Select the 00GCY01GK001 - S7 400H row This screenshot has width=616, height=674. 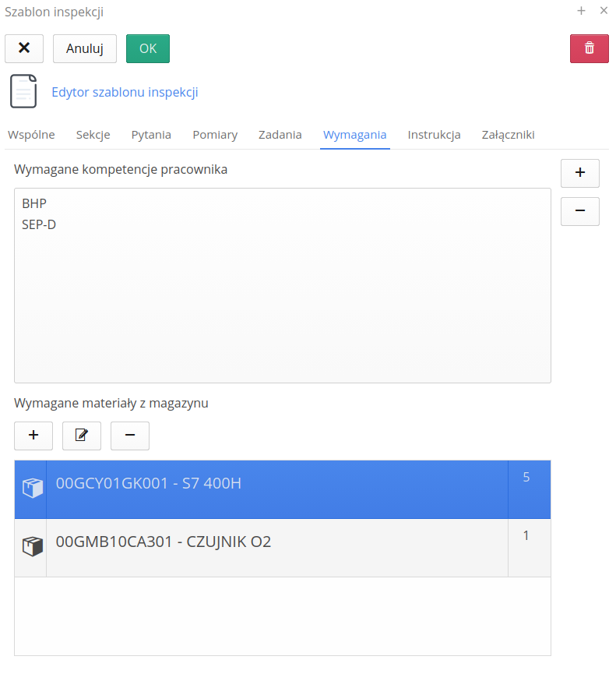pos(282,489)
